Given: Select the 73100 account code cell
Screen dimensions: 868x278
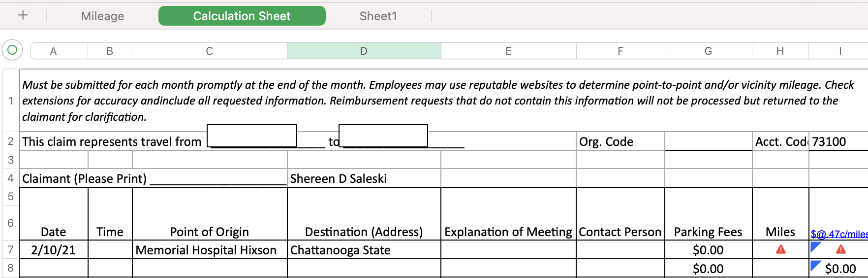Looking at the screenshot, I should pyautogui.click(x=837, y=142).
